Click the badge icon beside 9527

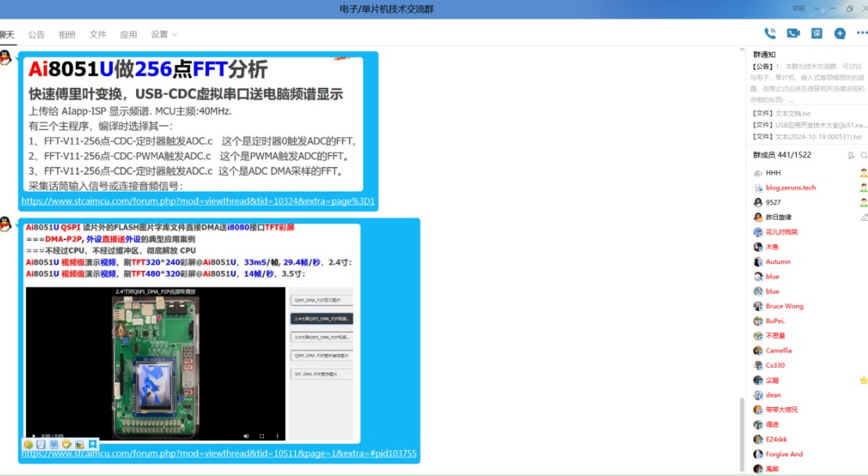pos(863,203)
